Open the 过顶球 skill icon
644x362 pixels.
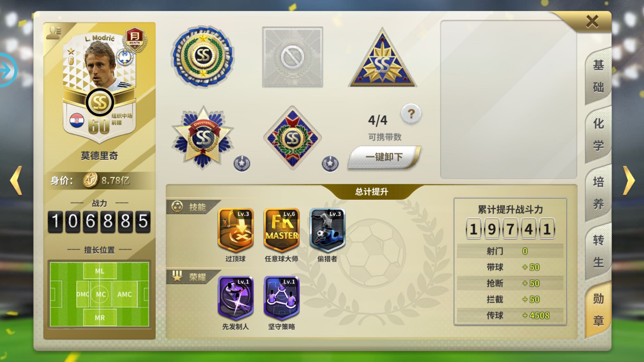[236, 230]
